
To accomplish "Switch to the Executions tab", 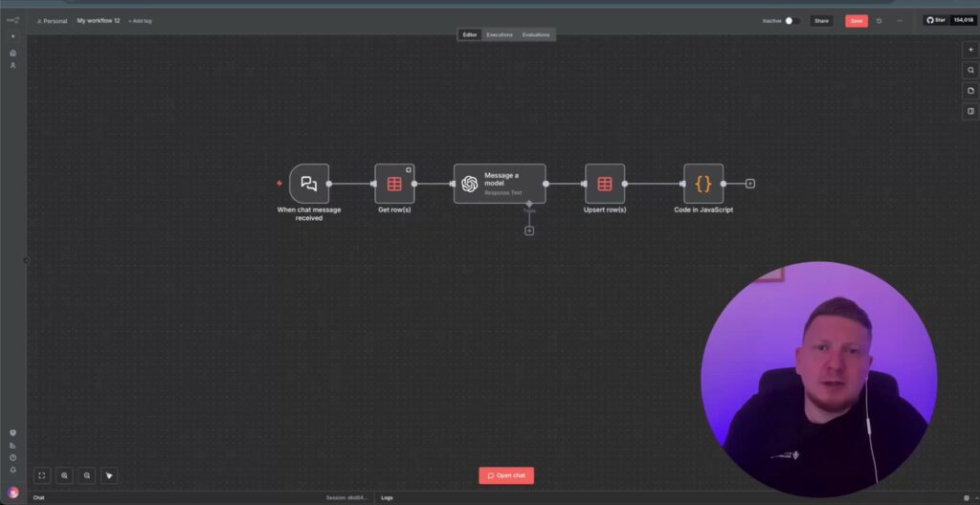I will point(500,35).
